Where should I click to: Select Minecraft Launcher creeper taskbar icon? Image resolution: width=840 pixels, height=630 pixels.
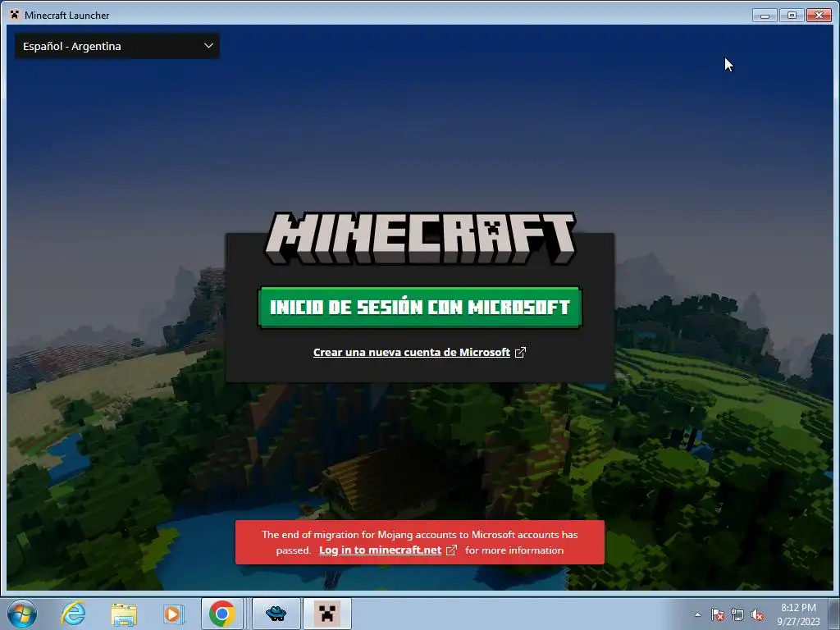click(326, 614)
